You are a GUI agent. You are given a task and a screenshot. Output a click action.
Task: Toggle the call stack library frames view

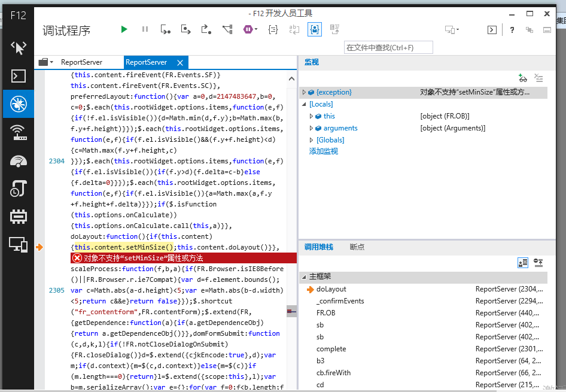pyautogui.click(x=522, y=263)
